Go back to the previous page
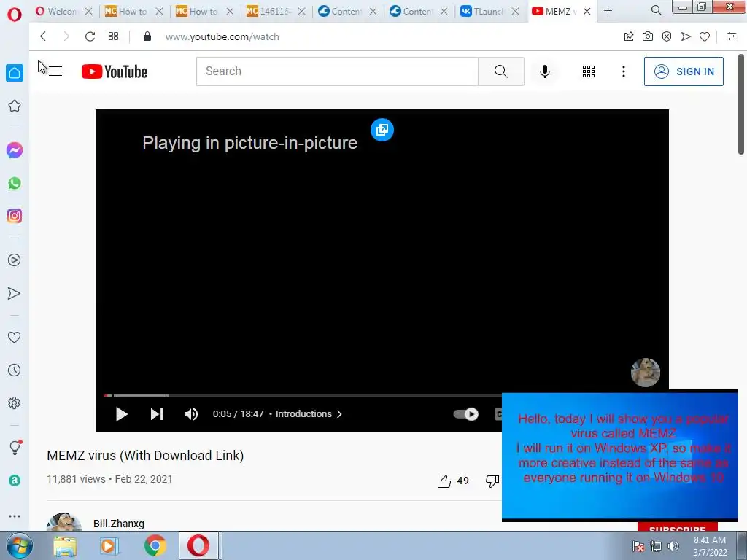The image size is (747, 560). click(43, 36)
